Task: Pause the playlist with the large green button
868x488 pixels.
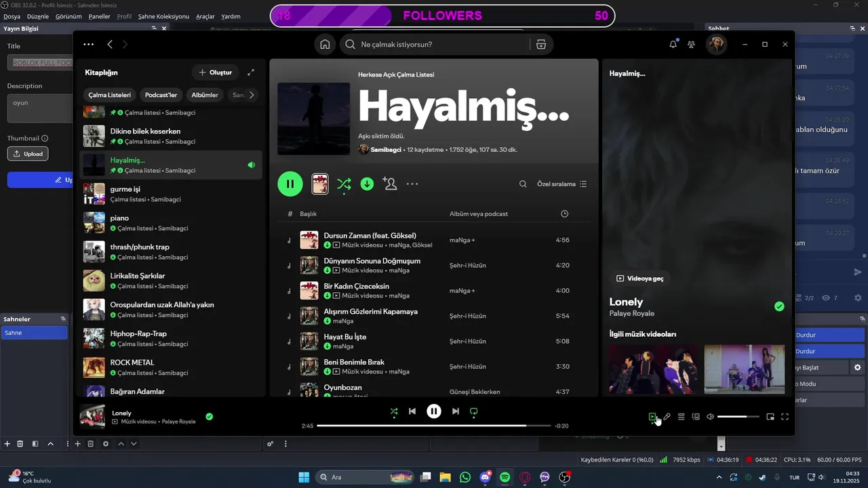Action: tap(290, 184)
